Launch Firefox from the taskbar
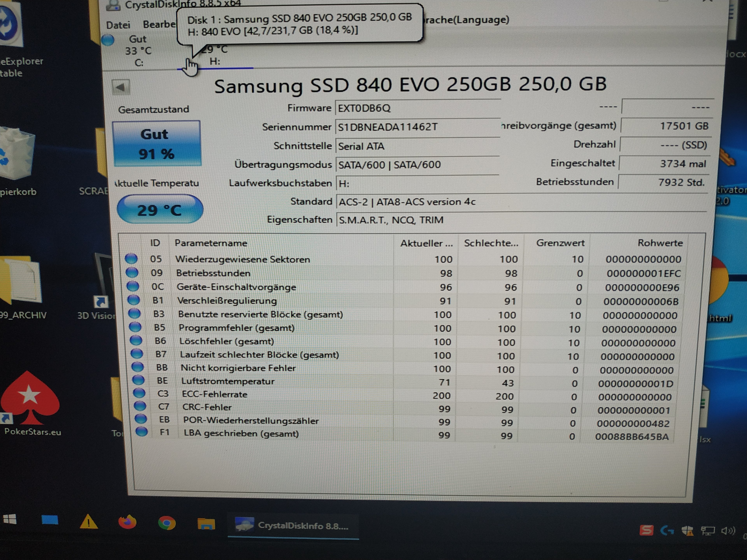The width and height of the screenshot is (747, 560). [x=127, y=522]
